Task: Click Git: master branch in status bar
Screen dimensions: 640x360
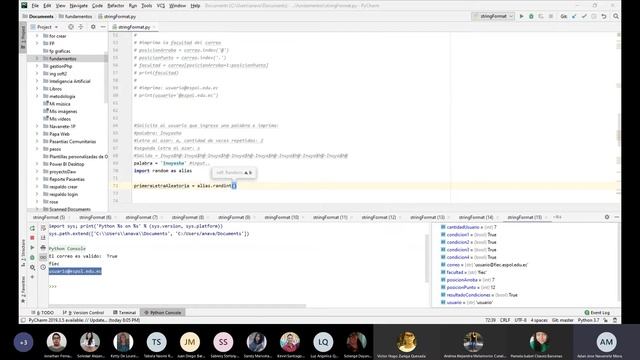Action: click(x=562, y=320)
